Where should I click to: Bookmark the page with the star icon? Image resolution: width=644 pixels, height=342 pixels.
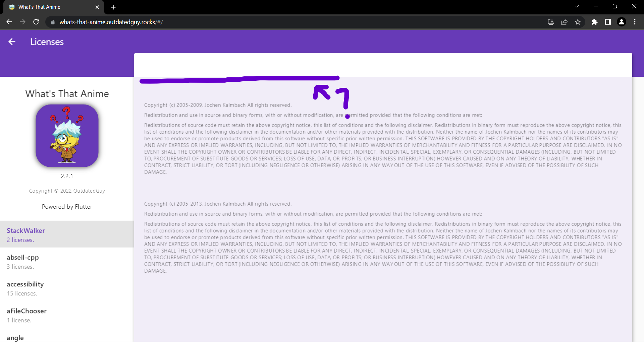(578, 22)
